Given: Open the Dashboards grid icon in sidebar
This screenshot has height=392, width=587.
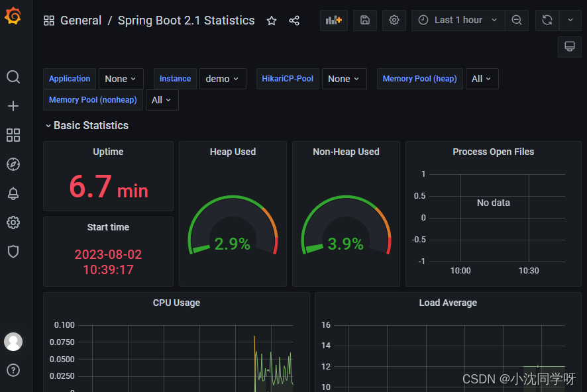Looking at the screenshot, I should pyautogui.click(x=13, y=135).
